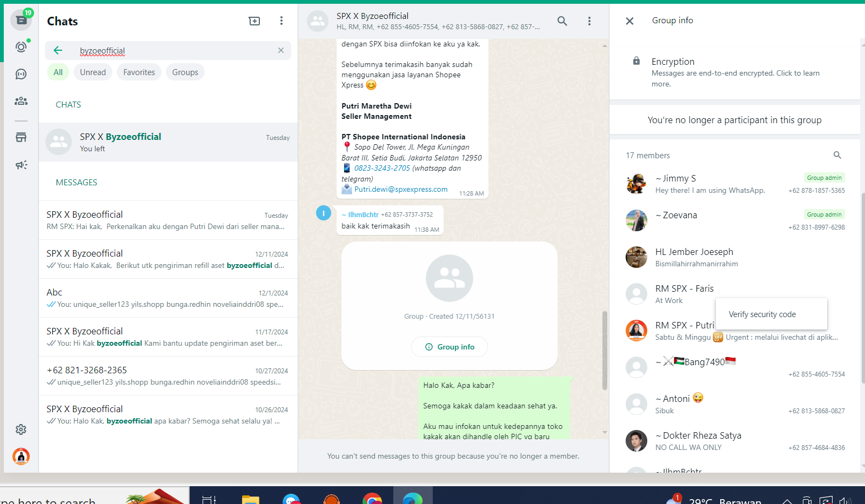Search members magnifier icon
The height and width of the screenshot is (504, 865).
(837, 155)
